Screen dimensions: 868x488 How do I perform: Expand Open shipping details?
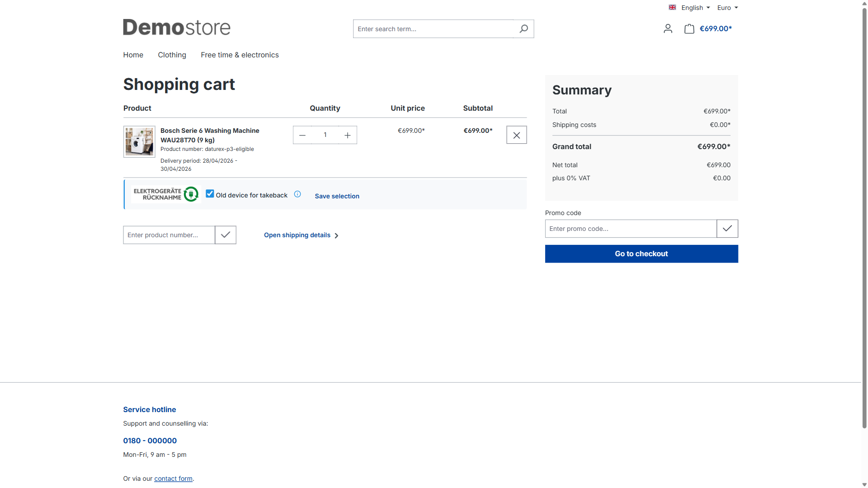click(302, 235)
